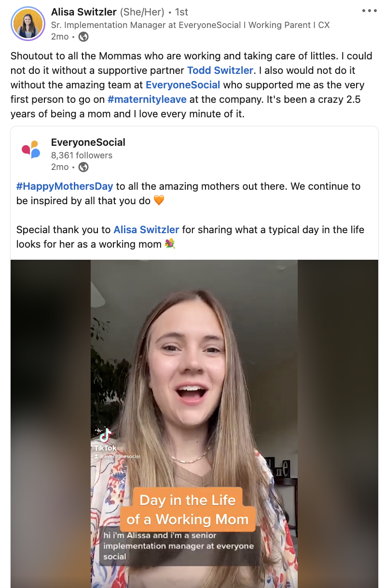The height and width of the screenshot is (588, 385).
Task: Click the Todd Switzler mention link
Action: click(220, 70)
